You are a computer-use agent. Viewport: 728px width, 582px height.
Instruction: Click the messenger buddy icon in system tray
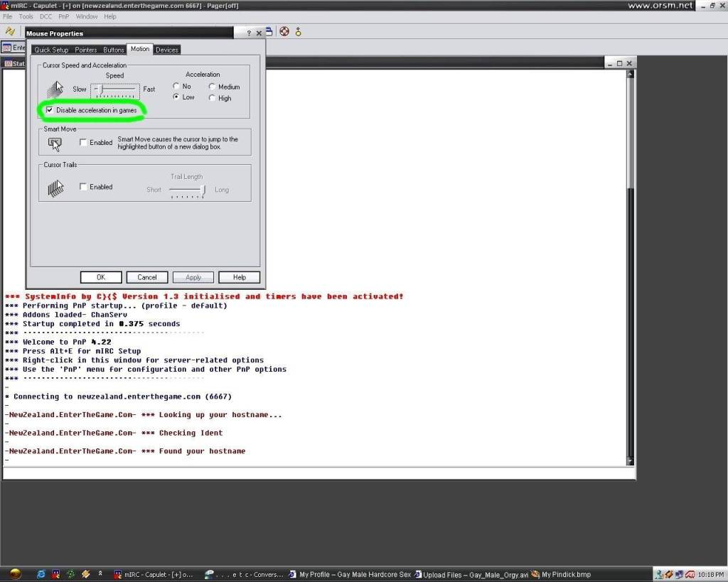(x=659, y=575)
